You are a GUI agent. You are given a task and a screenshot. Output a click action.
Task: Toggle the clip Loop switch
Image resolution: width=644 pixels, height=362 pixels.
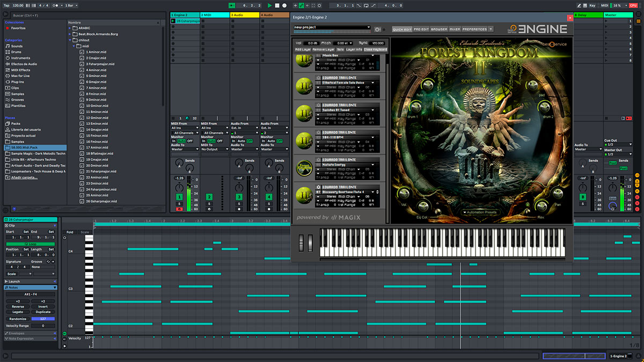(31, 244)
